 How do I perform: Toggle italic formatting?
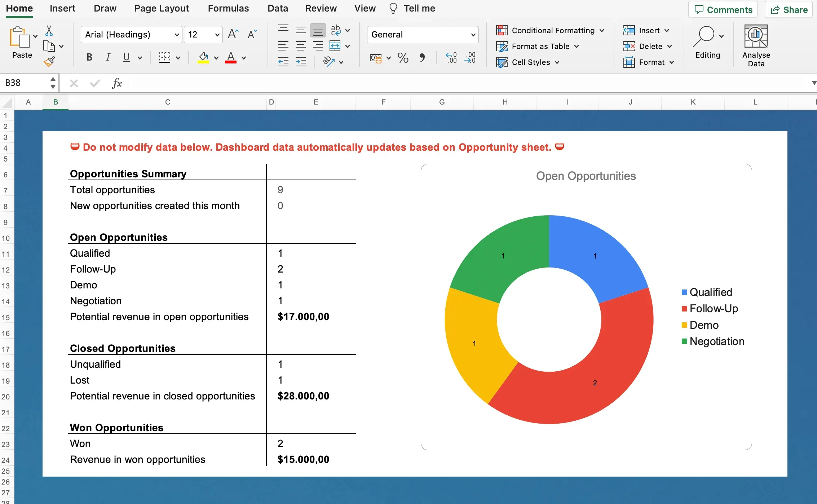pos(107,57)
